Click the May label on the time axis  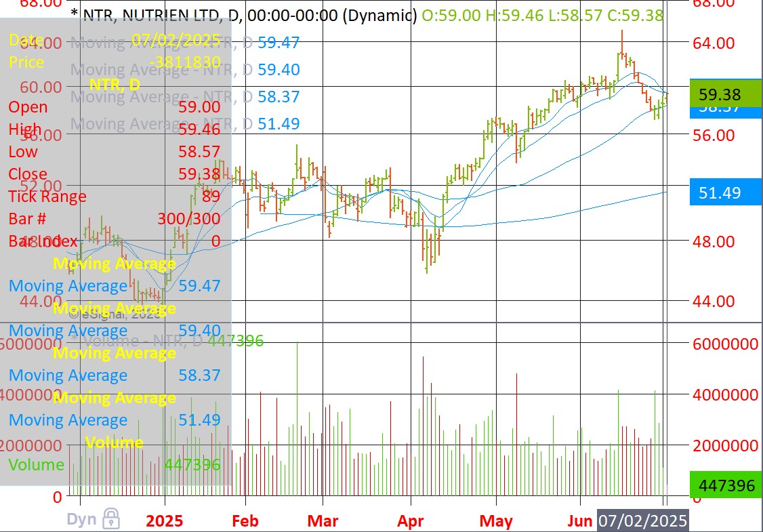(496, 520)
